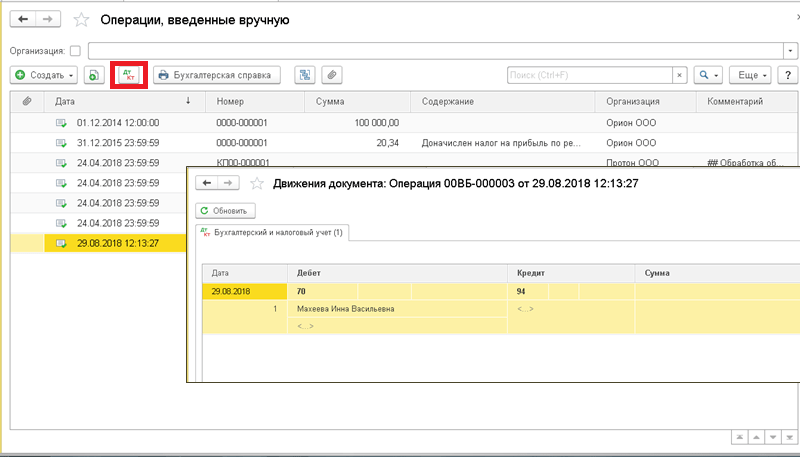The image size is (800, 457).
Task: Click the attached files paperclip in toolbar
Action: [x=332, y=75]
